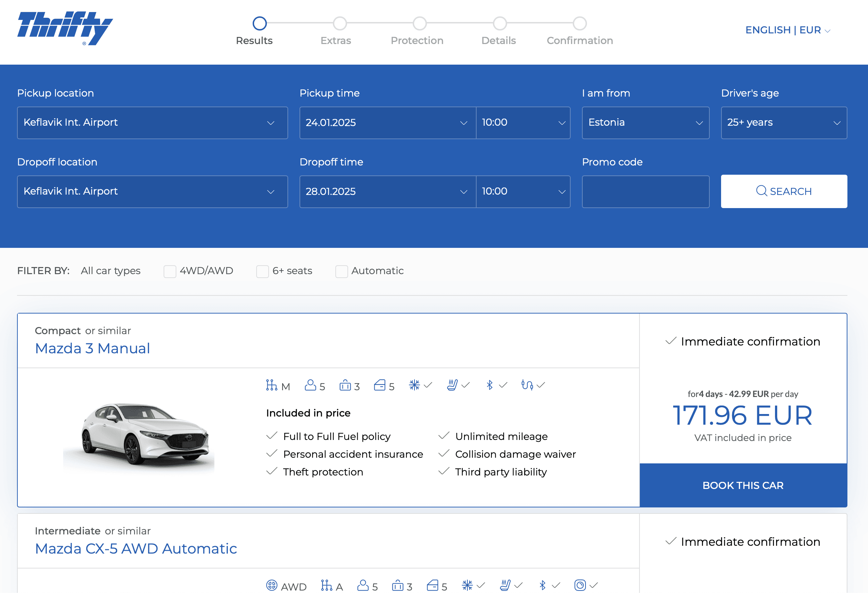This screenshot has height=593, width=868.
Task: Select All car types filter
Action: tap(111, 271)
